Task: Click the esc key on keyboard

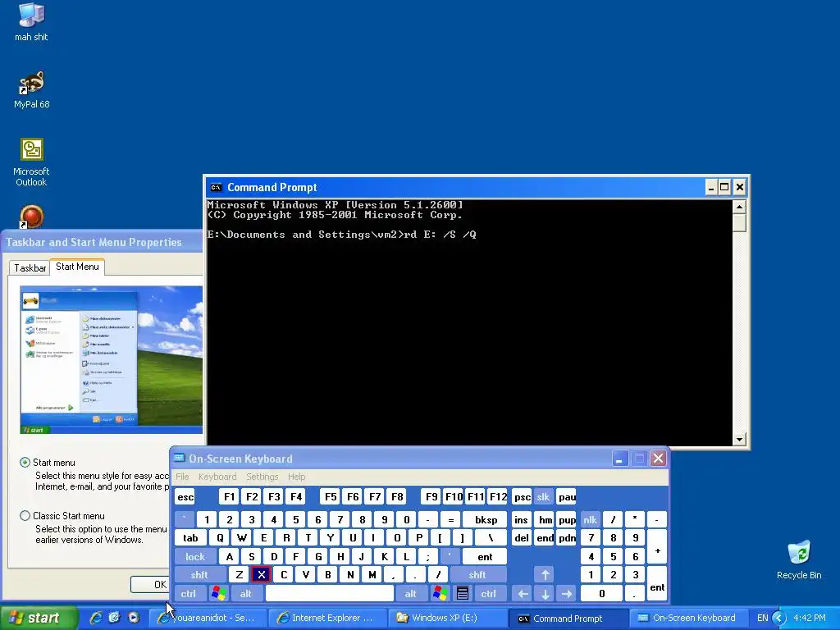Action: [x=185, y=497]
